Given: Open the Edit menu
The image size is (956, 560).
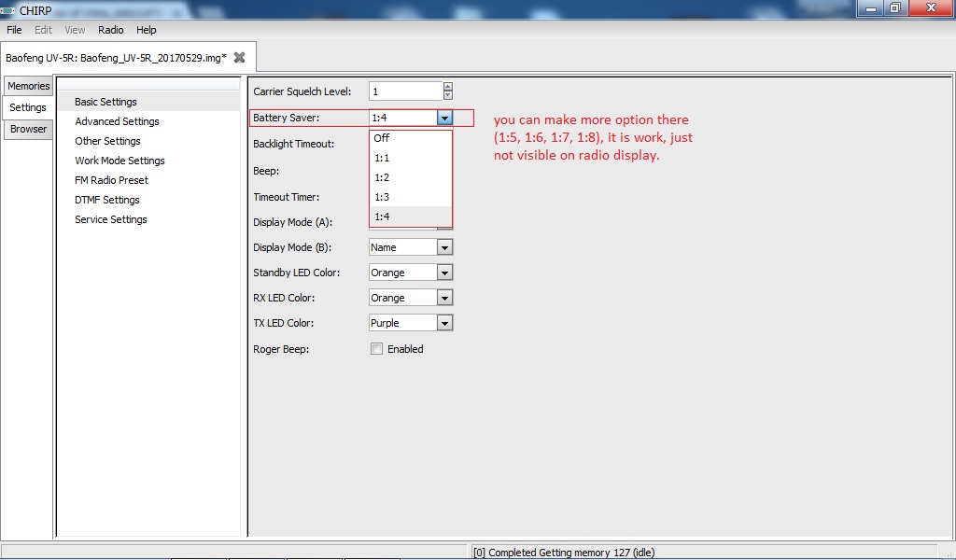Looking at the screenshot, I should tap(43, 30).
